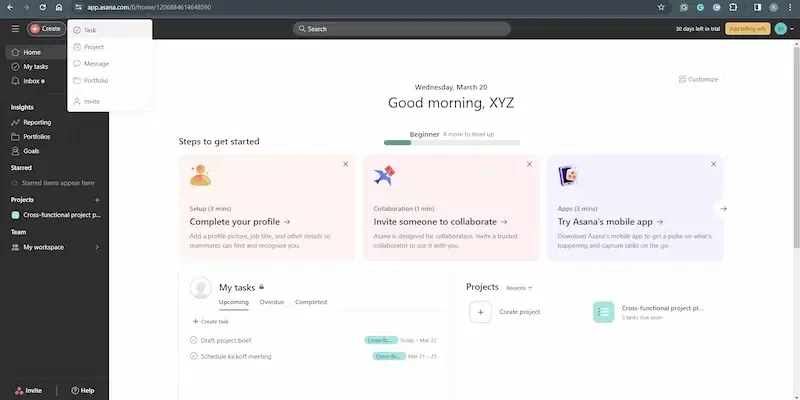Open the Recents dropdown in Projects
This screenshot has width=800, height=400.
coord(519,288)
